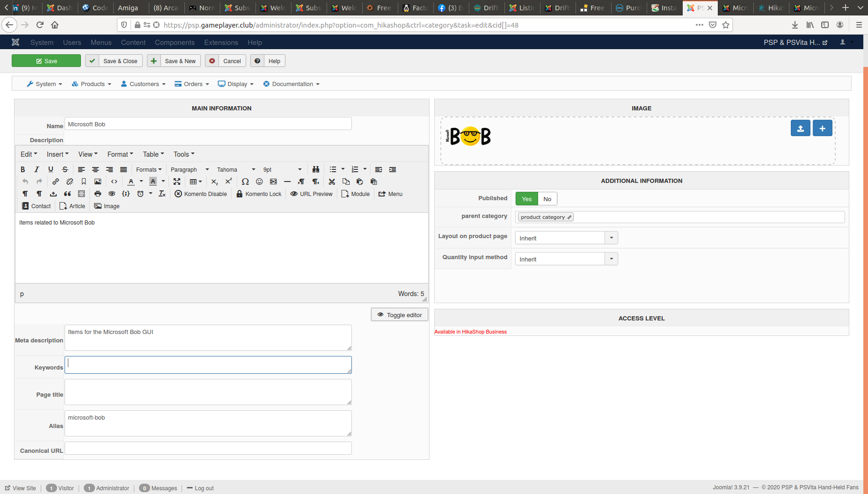868x494 pixels.
Task: Click the insert date/time clock icon
Action: click(x=140, y=194)
